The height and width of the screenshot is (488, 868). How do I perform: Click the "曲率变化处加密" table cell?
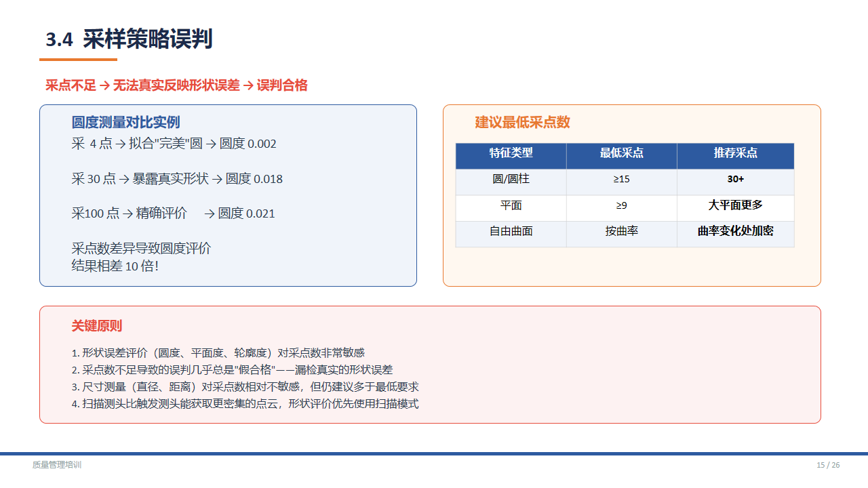tap(735, 231)
